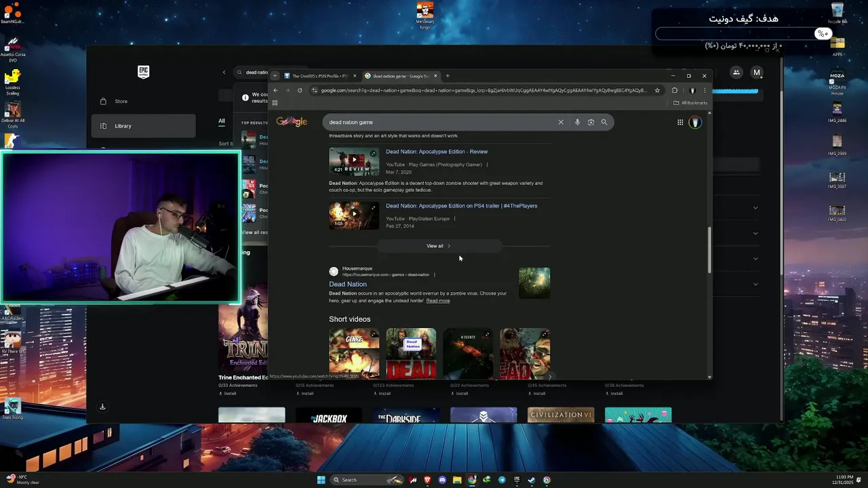The height and width of the screenshot is (488, 868).
Task: Close the PSN Profile tab
Action: pos(354,76)
